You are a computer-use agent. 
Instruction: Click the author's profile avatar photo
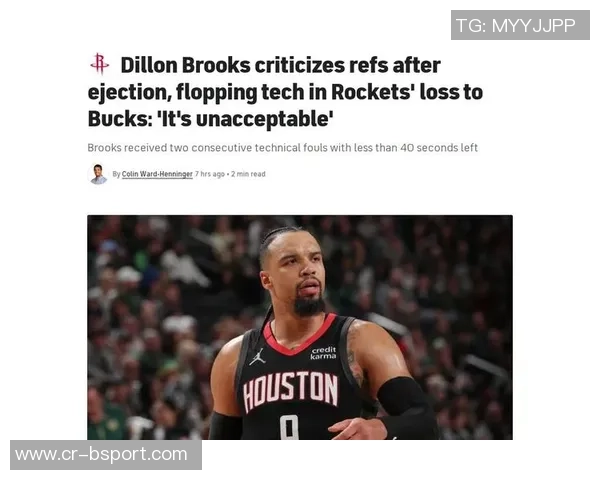[x=98, y=174]
